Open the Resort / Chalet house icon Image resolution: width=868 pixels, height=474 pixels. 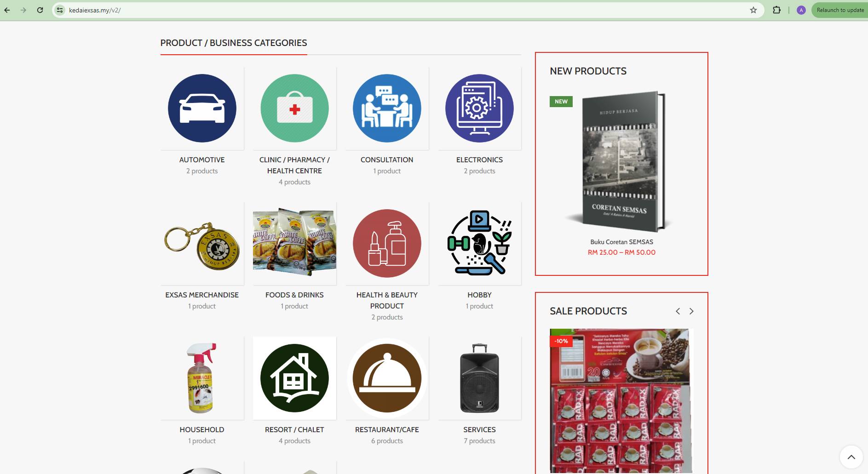pyautogui.click(x=294, y=378)
